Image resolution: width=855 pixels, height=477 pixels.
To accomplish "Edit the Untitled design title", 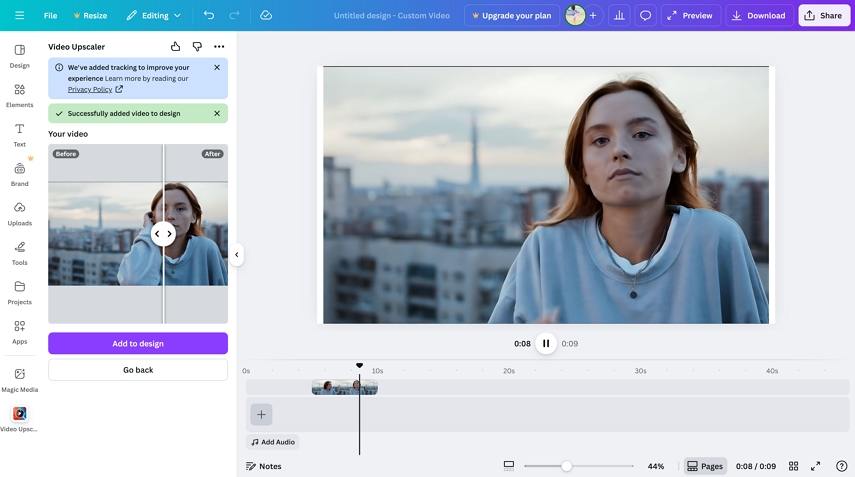I will point(392,15).
